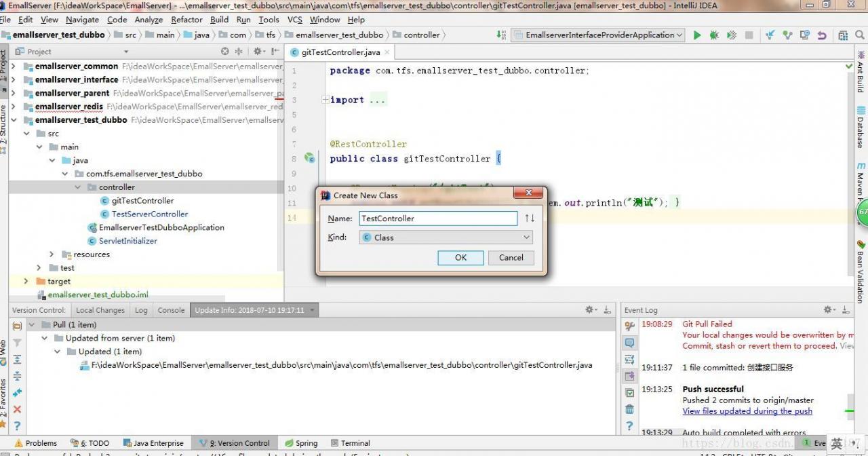The image size is (868, 456).
Task: Collapse the controller package node
Action: 79,187
